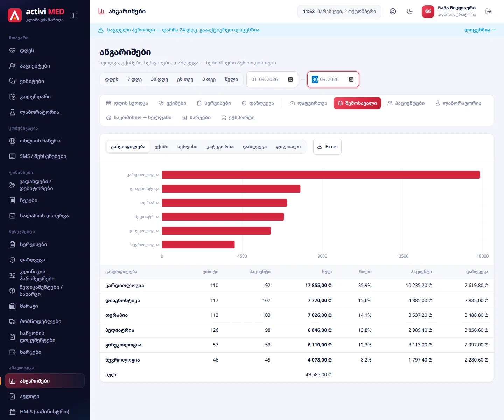Collapse the sidebar with the panel icon

click(75, 15)
